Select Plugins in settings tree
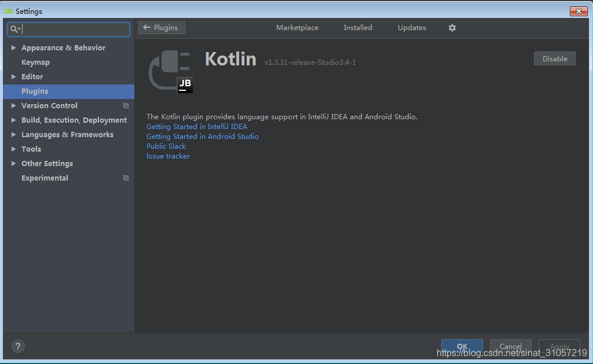The width and height of the screenshot is (593, 364). 68,91
